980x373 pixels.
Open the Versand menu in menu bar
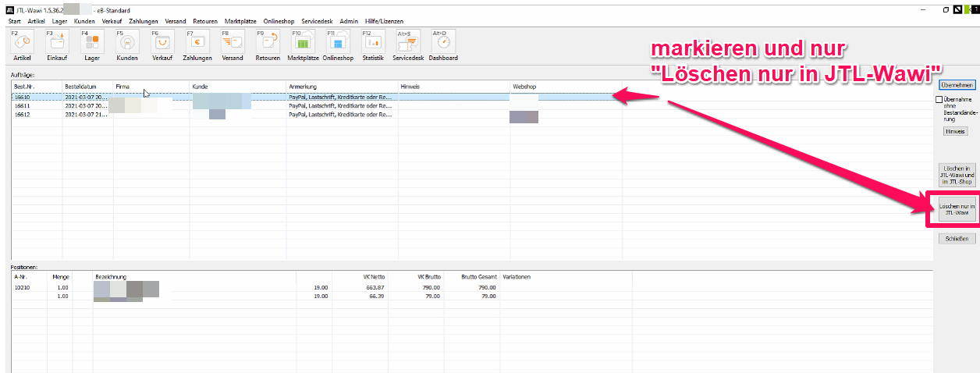tap(176, 21)
